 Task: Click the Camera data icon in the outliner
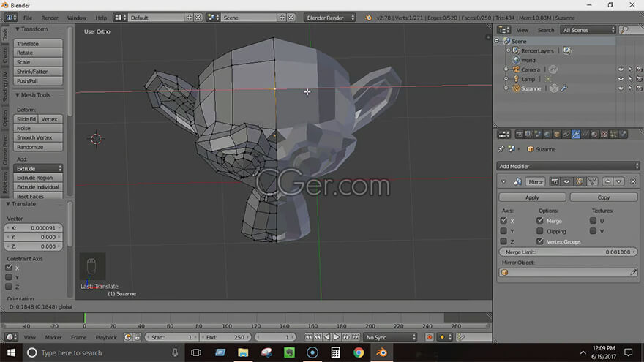pyautogui.click(x=553, y=69)
